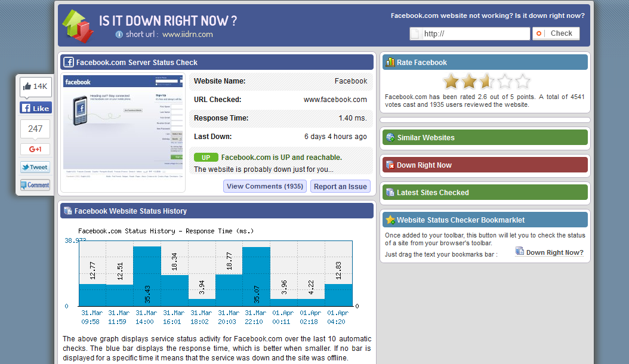
Task: Rate Facebook with the fourth star
Action: (505, 82)
